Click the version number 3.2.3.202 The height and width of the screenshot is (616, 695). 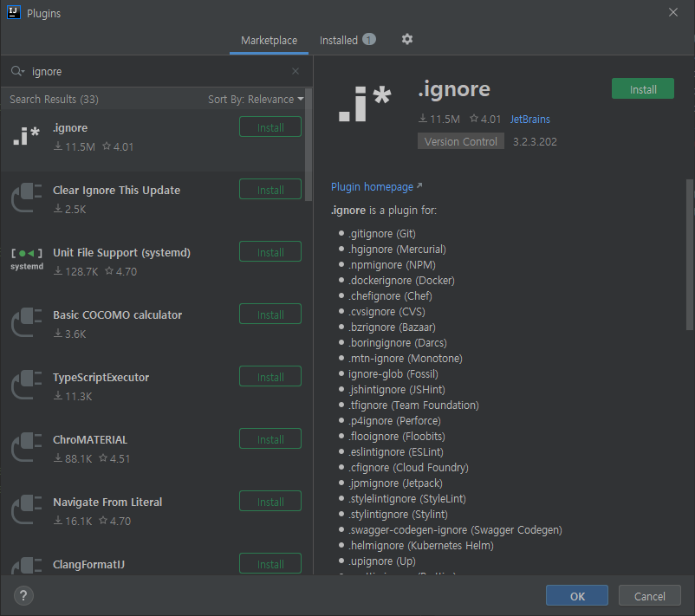click(535, 142)
